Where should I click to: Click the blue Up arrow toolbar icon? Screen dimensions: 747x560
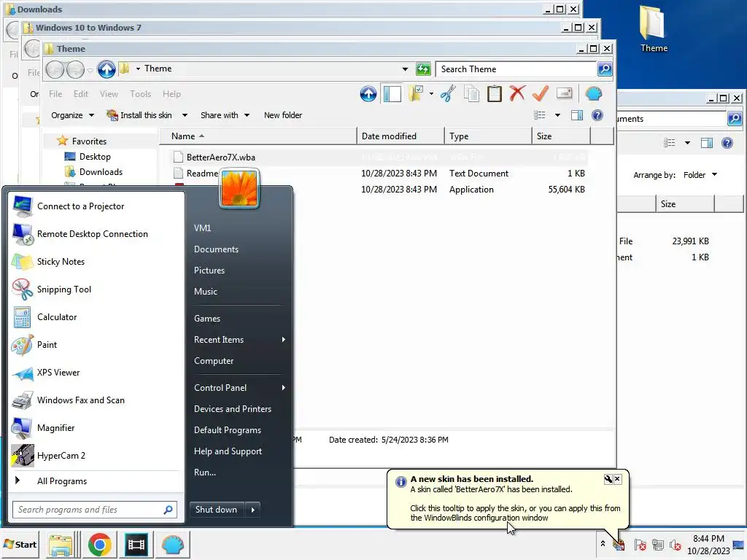tap(368, 94)
